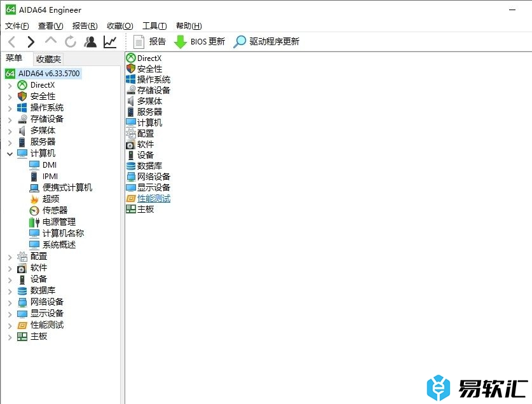Go back with the left arrow toolbar icon
This screenshot has width=532, height=404.
pyautogui.click(x=12, y=42)
